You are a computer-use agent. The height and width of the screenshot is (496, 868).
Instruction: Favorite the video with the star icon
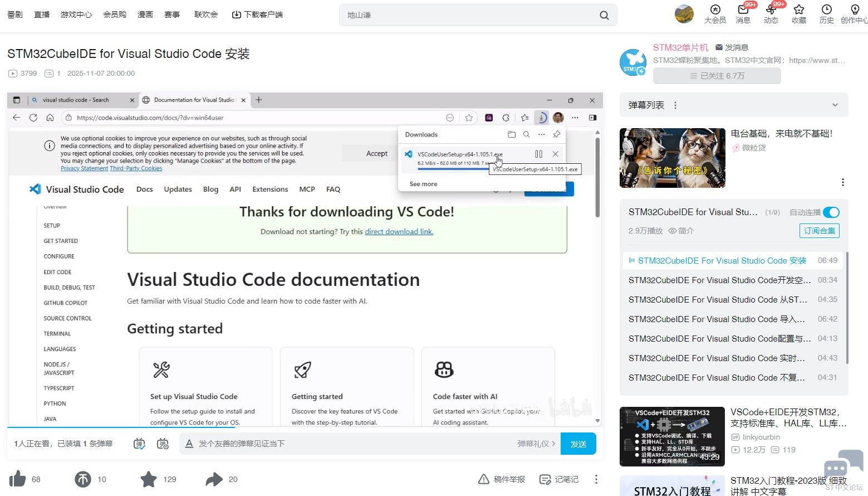click(149, 479)
